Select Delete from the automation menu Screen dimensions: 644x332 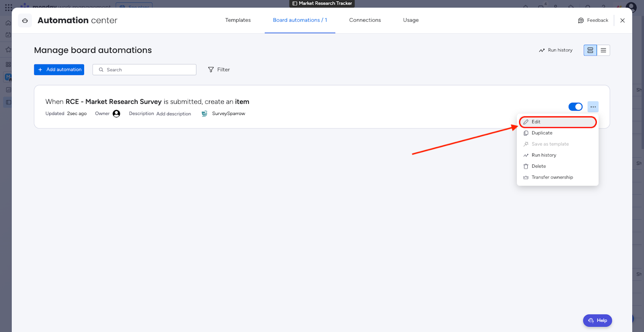point(539,166)
